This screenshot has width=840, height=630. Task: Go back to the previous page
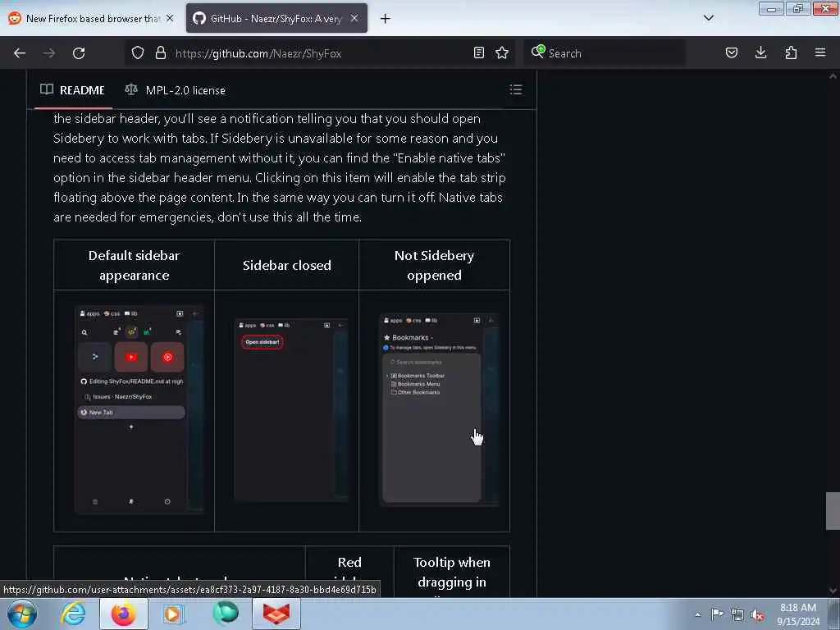(x=20, y=53)
